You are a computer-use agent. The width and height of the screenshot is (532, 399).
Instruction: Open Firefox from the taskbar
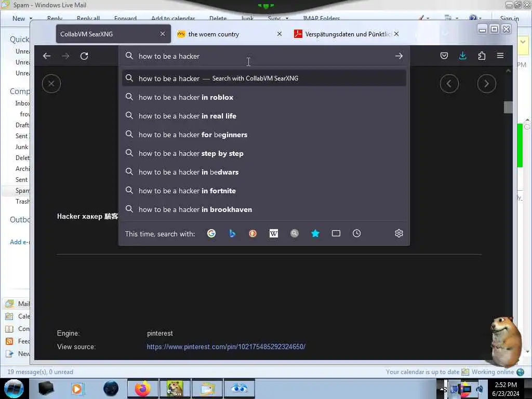(x=143, y=389)
